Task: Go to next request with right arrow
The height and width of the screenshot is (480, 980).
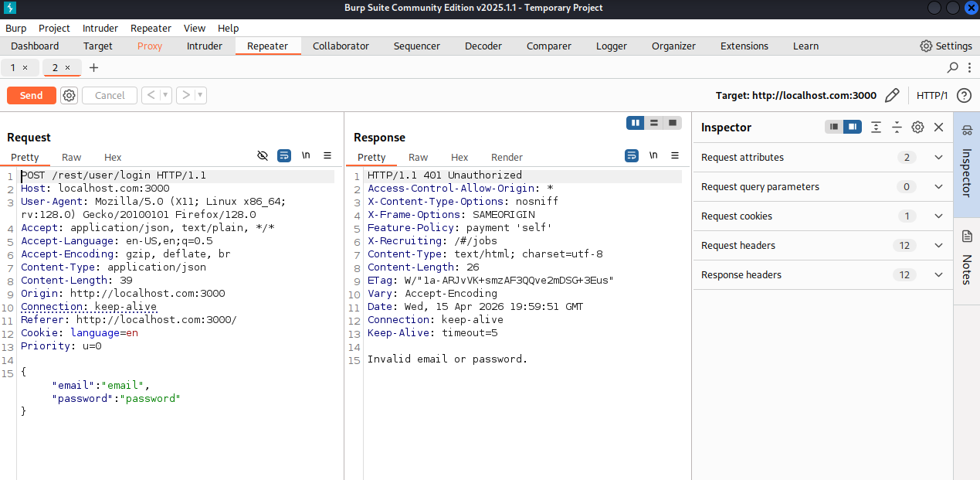Action: click(x=185, y=95)
